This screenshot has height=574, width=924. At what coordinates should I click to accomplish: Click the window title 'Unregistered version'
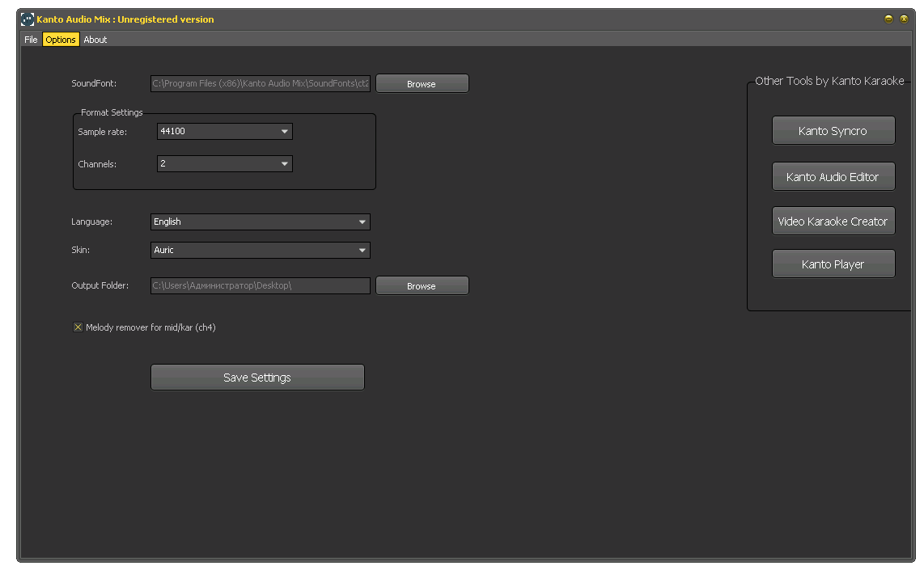166,19
